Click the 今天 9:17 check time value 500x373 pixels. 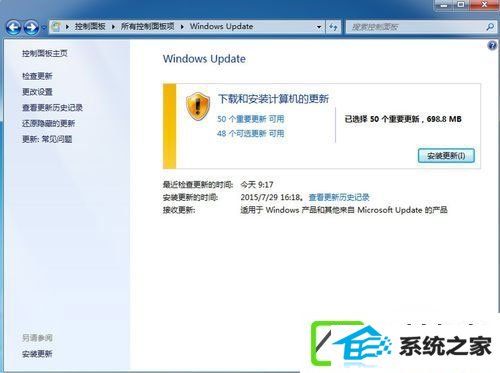[x=257, y=184]
